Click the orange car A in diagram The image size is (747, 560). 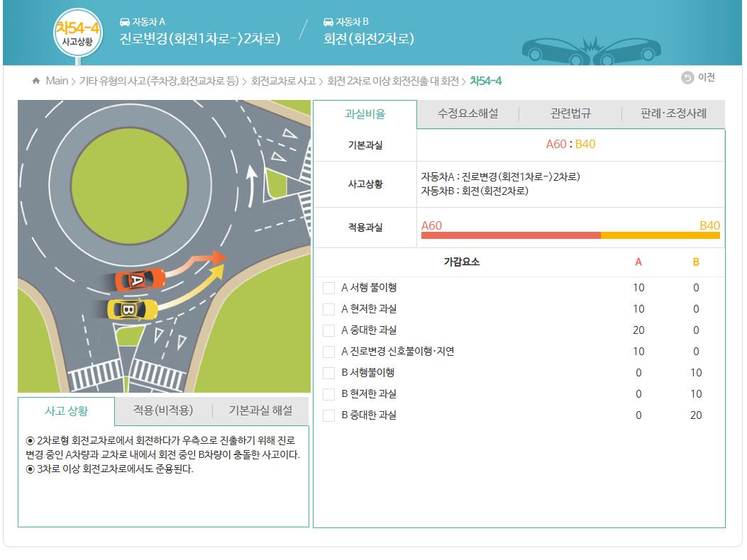(139, 279)
